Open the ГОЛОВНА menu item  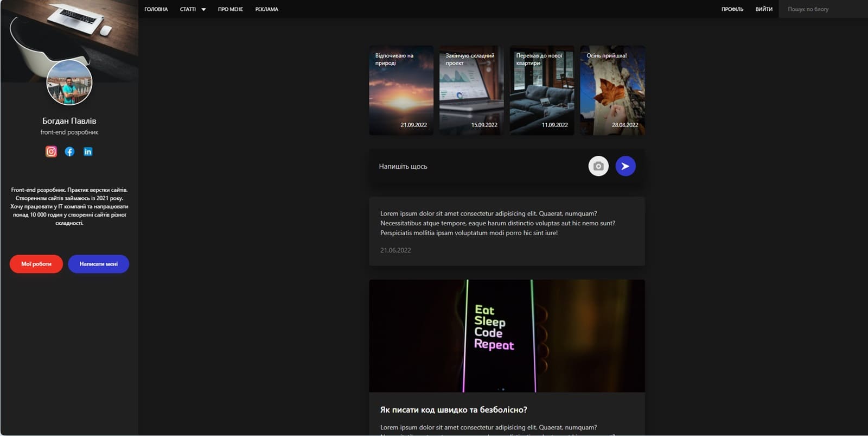point(156,9)
